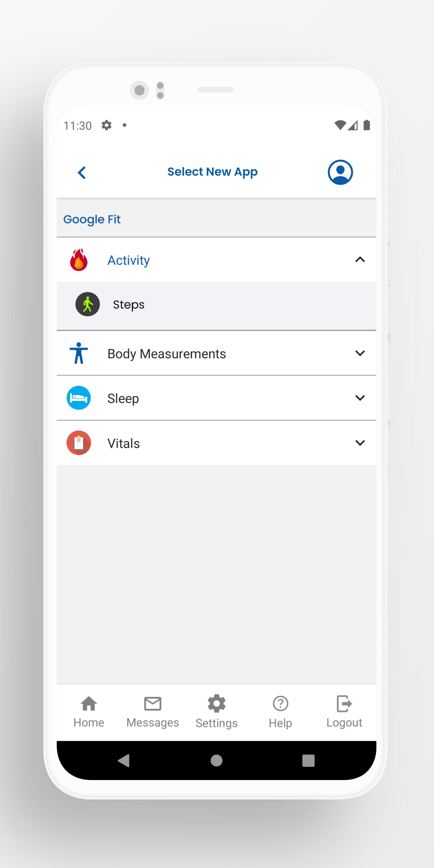The image size is (434, 868).
Task: Open the user profile icon
Action: click(x=340, y=172)
